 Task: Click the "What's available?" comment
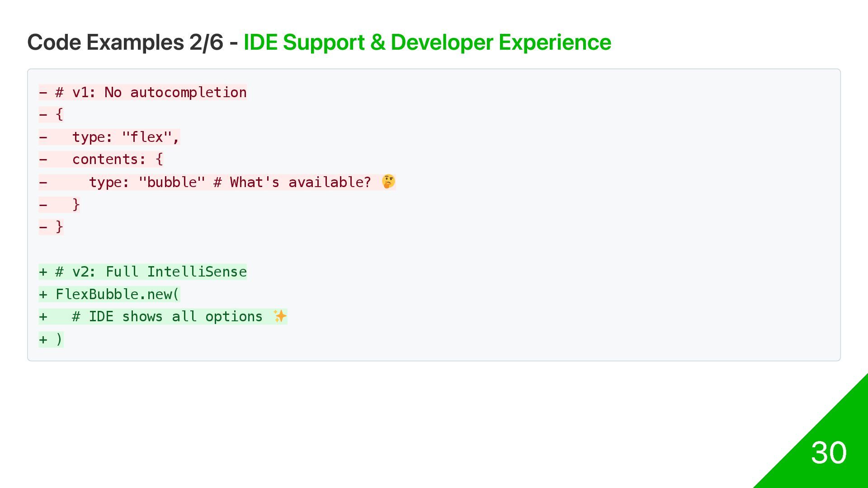pyautogui.click(x=300, y=182)
